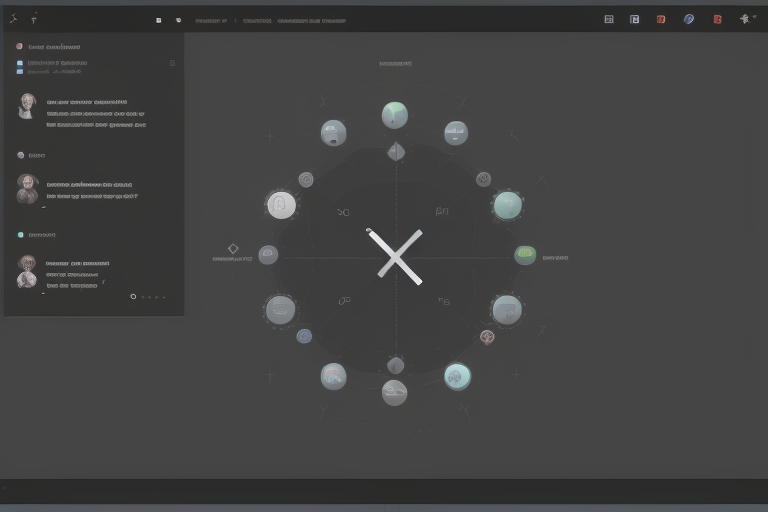Pick the bright green node on the horizontal axis
The width and height of the screenshot is (768, 512).
pos(525,255)
